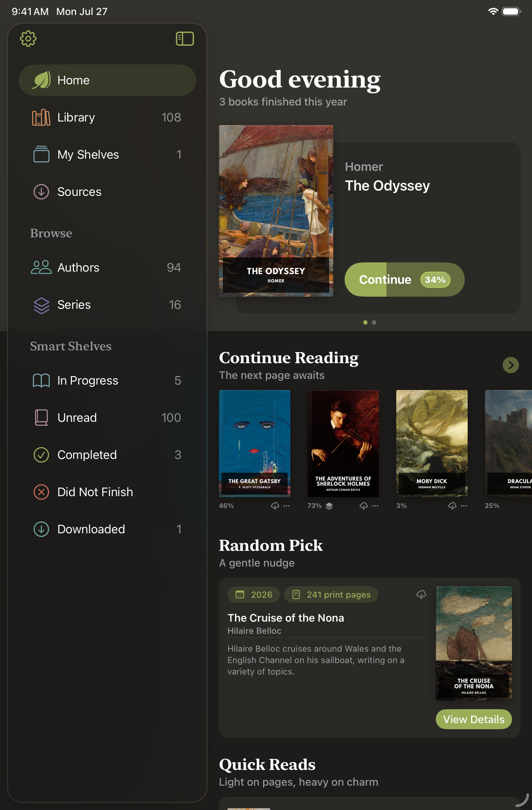Tap the View Details button
The width and height of the screenshot is (532, 810).
pos(474,719)
